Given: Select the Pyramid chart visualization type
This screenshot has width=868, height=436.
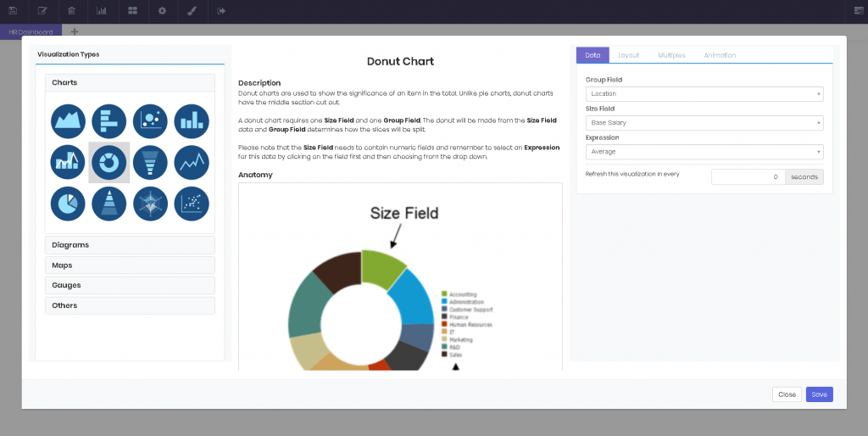Looking at the screenshot, I should (109, 204).
